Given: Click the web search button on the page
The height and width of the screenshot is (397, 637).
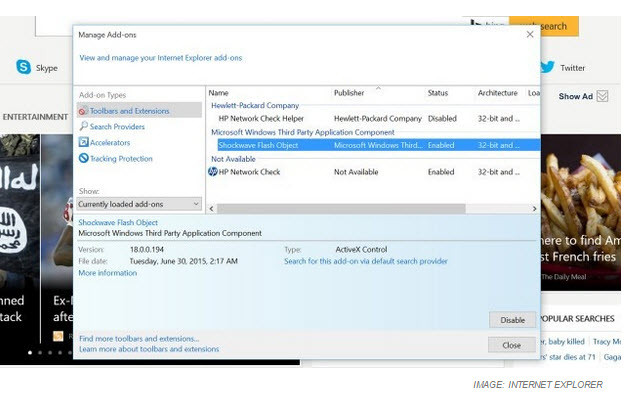Looking at the screenshot, I should click(544, 26).
